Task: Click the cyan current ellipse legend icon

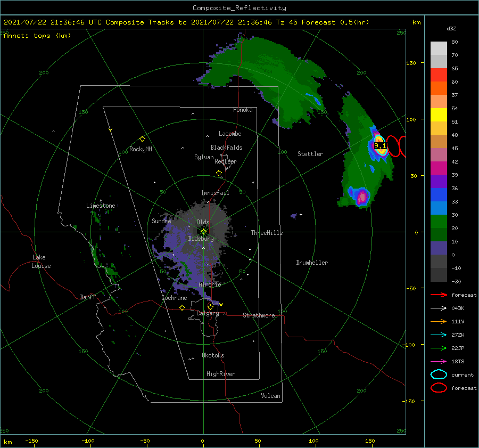Action: click(x=439, y=374)
